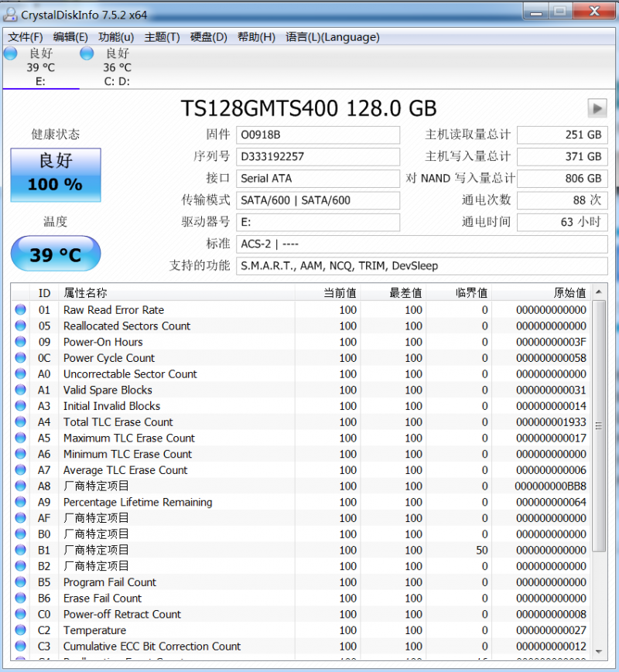Click the 临界值 column header

click(x=459, y=293)
